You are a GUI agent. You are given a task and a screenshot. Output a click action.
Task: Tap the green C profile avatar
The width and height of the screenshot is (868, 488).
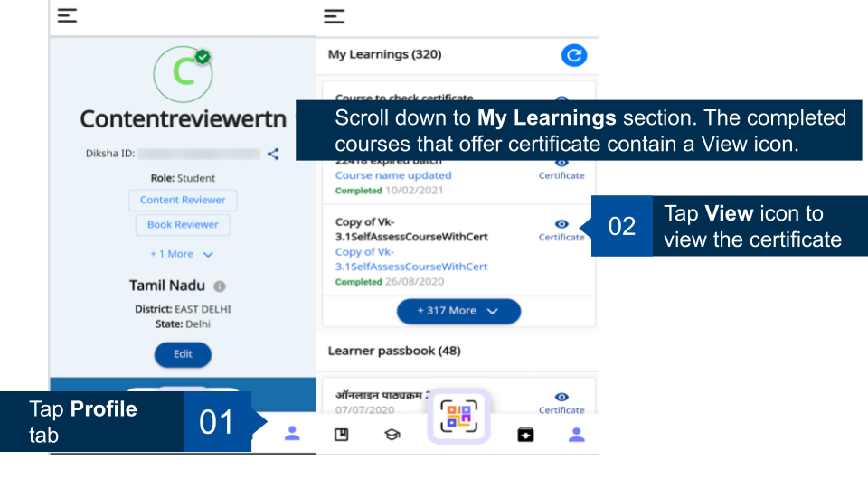pyautogui.click(x=184, y=73)
